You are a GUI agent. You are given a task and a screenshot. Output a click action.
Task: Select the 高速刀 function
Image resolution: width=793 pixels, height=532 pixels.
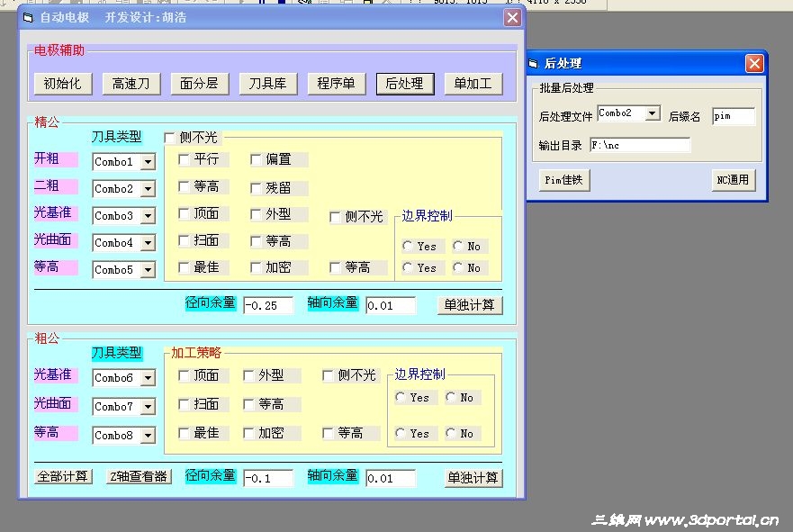point(131,83)
